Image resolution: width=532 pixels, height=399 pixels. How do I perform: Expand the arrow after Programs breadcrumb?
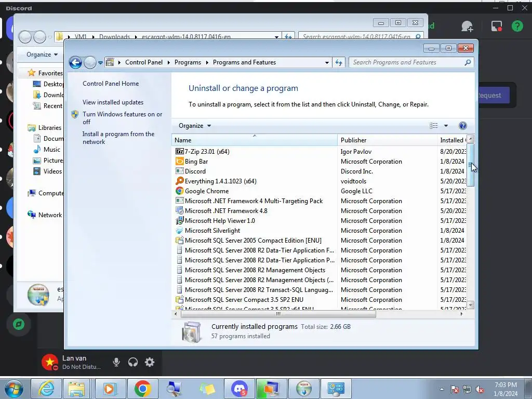pyautogui.click(x=207, y=63)
